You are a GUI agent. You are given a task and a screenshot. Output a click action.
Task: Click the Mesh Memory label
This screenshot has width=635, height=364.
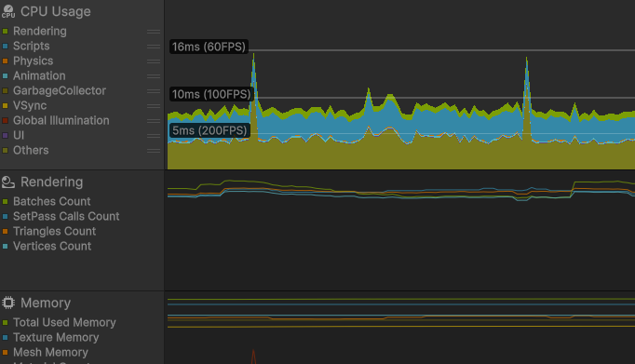click(x=50, y=352)
